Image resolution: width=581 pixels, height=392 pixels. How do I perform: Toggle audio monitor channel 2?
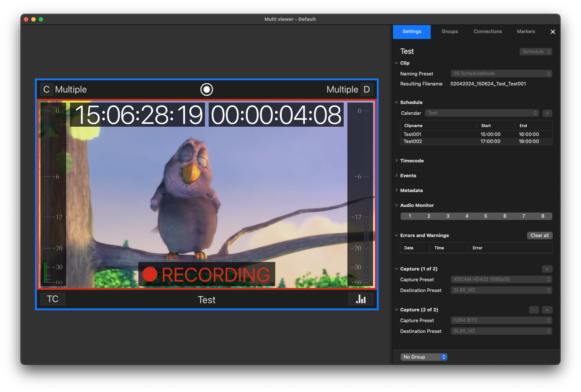[x=429, y=216]
